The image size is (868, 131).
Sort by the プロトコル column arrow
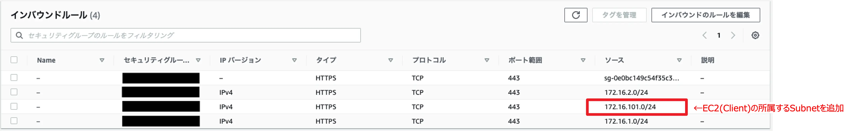487,60
